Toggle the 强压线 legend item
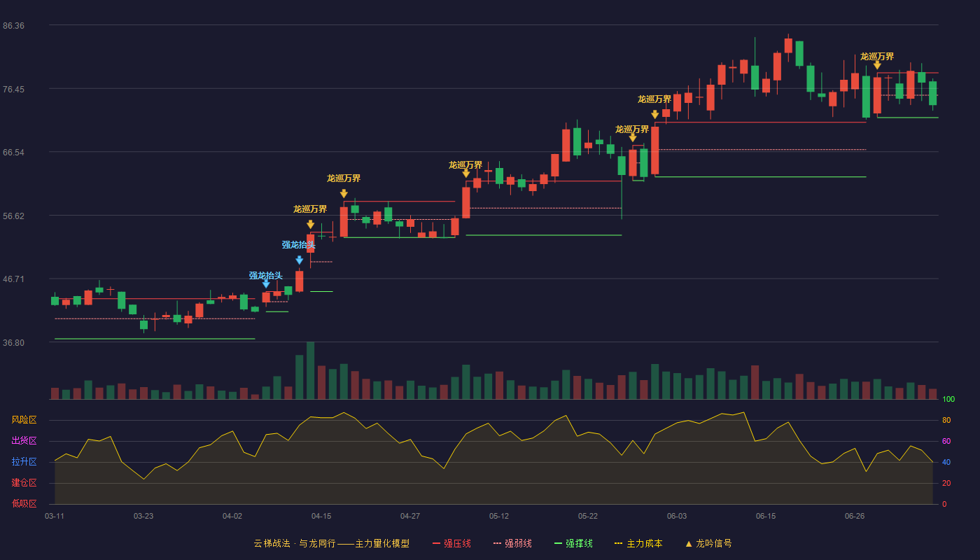The height and width of the screenshot is (560, 980). pos(451,543)
